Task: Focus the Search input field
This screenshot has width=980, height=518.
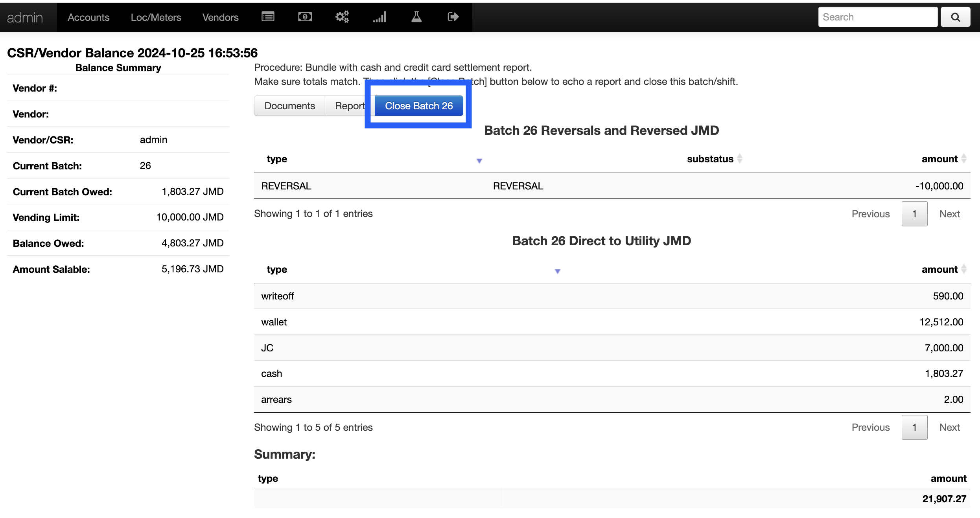Action: click(877, 17)
